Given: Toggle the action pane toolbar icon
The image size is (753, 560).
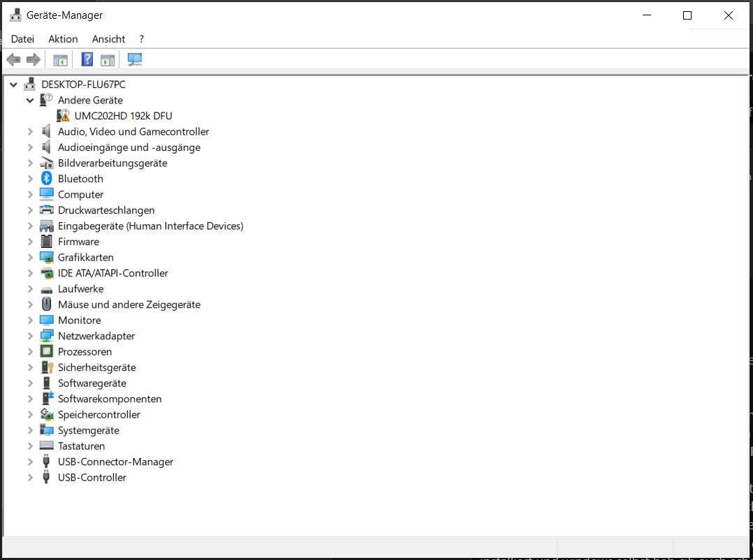Looking at the screenshot, I should click(108, 60).
